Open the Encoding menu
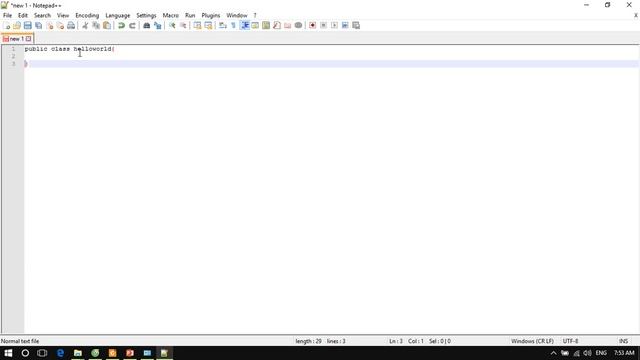 pyautogui.click(x=87, y=15)
